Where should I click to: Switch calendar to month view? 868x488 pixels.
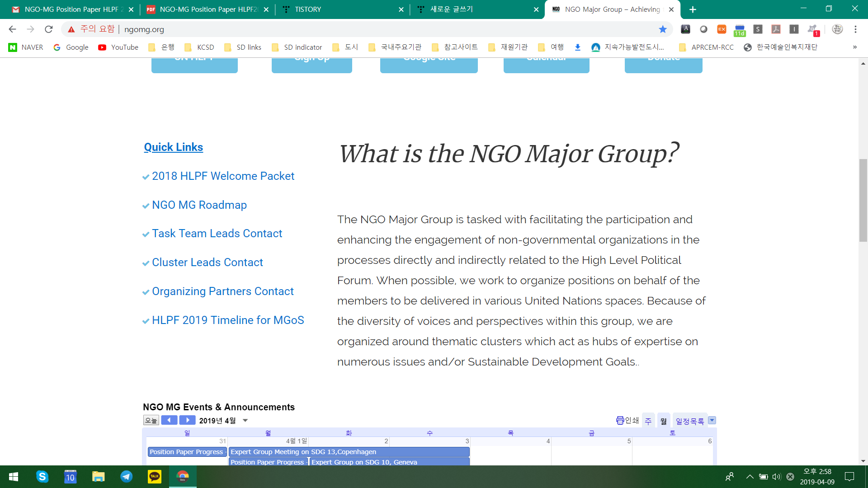point(663,421)
